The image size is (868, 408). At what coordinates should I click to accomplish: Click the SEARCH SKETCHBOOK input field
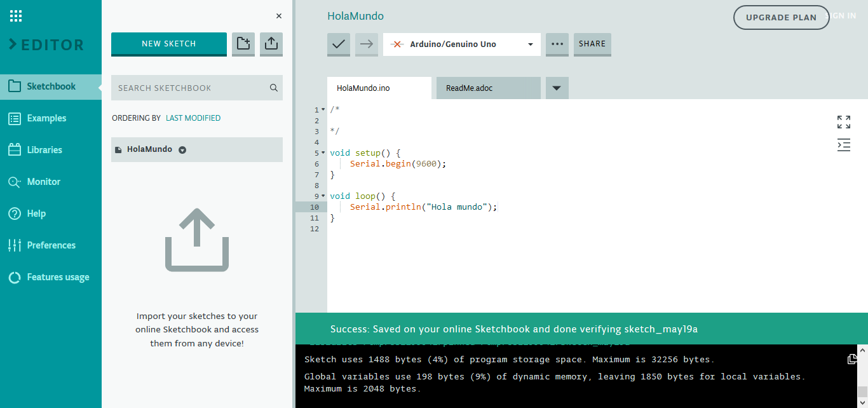point(191,88)
